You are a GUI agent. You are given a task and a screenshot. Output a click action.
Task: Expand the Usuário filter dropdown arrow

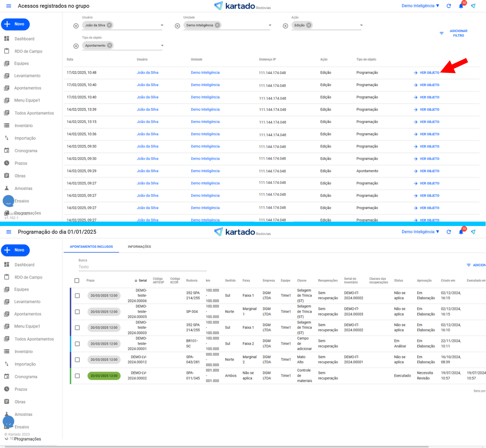(x=162, y=25)
